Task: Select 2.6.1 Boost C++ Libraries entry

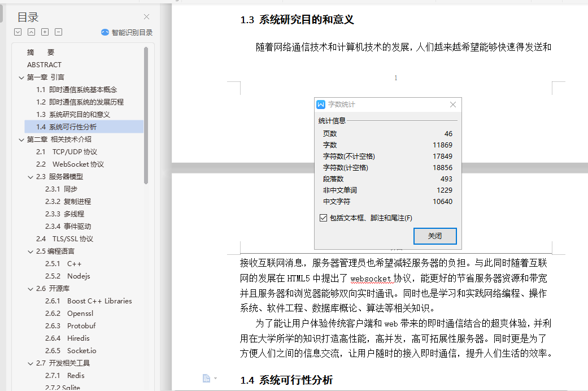Action: pyautogui.click(x=89, y=301)
